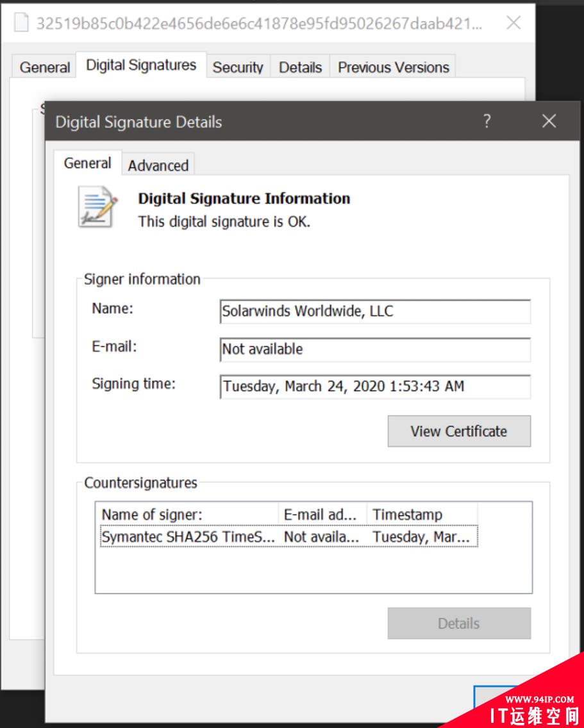Click the file icon in properties title bar

click(x=21, y=23)
